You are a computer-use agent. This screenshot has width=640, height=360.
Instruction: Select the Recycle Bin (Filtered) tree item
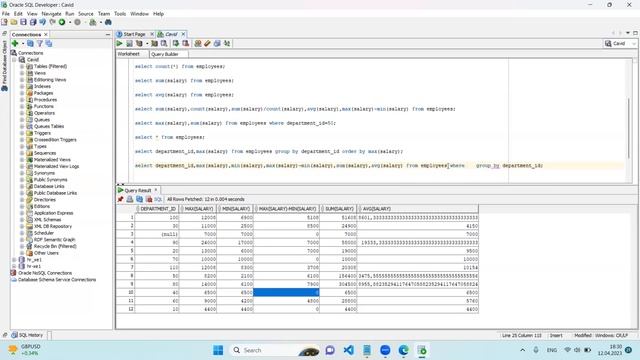point(55,246)
